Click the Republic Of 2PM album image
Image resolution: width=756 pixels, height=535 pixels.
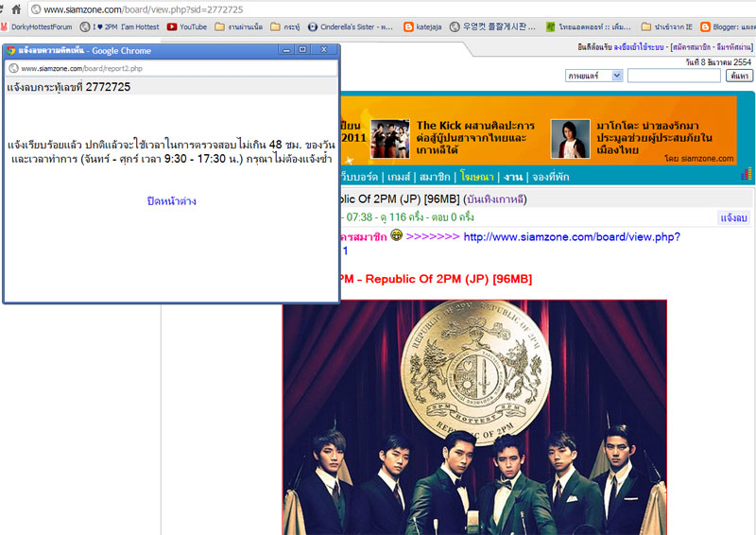(474, 417)
